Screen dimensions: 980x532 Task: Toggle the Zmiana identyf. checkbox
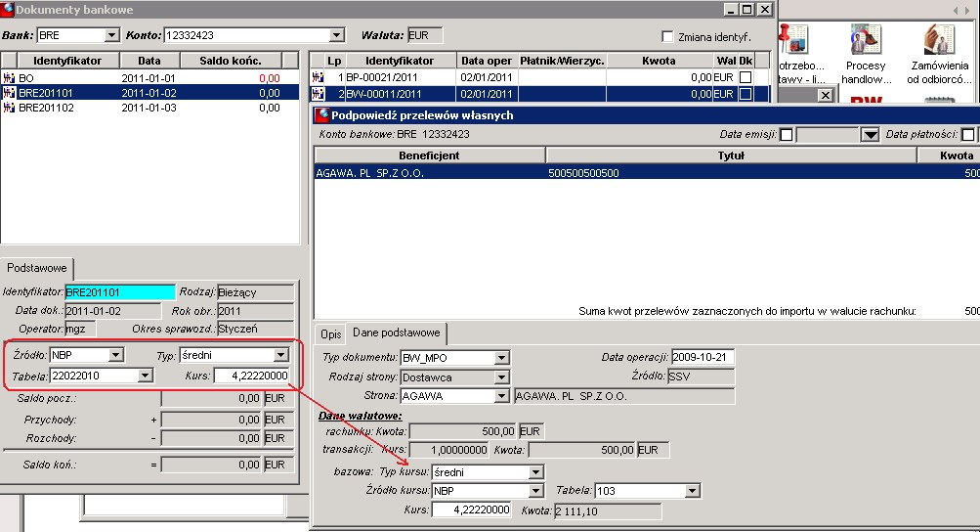(667, 36)
